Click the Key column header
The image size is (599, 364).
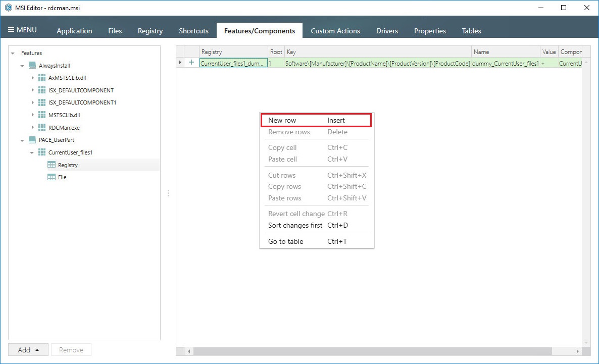(378, 51)
